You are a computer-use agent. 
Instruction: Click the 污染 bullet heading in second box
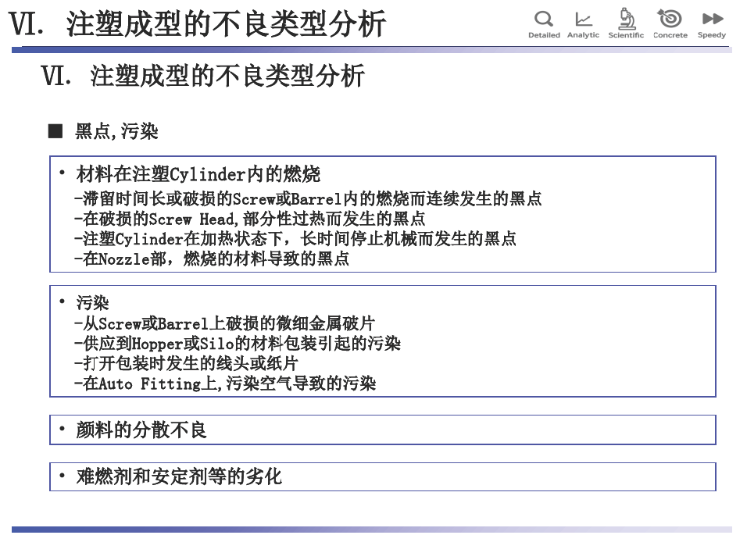92,303
